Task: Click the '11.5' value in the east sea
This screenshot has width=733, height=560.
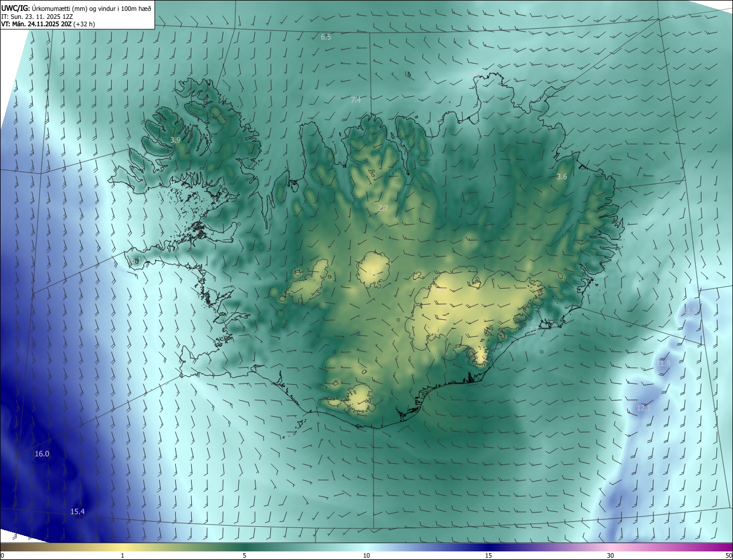Action: [x=691, y=310]
